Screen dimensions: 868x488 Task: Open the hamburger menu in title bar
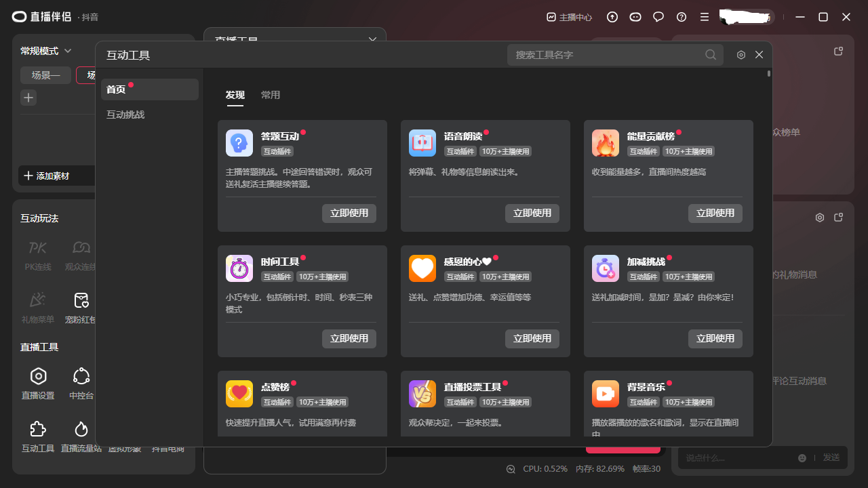pyautogui.click(x=705, y=17)
